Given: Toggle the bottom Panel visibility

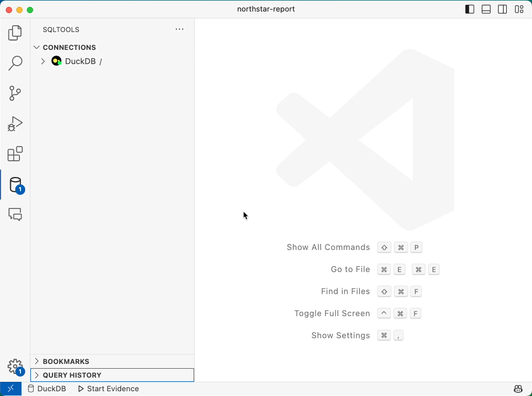Looking at the screenshot, I should [x=486, y=9].
